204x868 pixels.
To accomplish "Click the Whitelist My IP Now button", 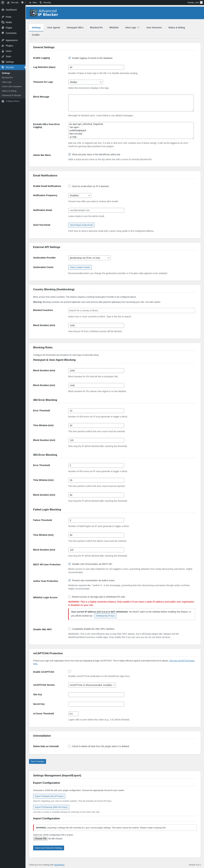I will coord(105,616).
